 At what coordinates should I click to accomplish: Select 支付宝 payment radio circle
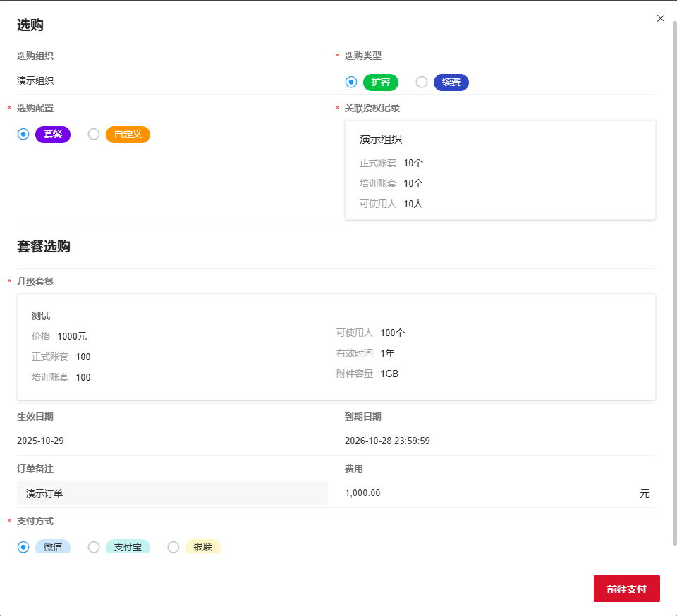[94, 547]
